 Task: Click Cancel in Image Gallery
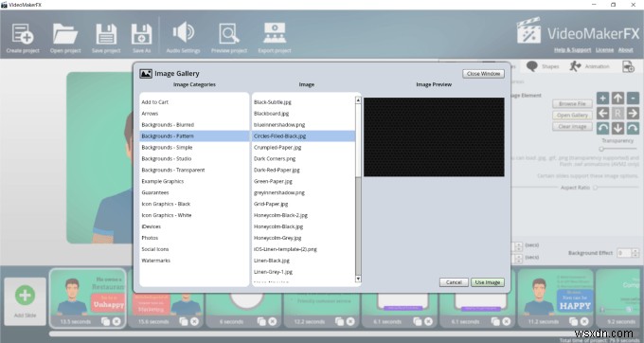tap(454, 282)
